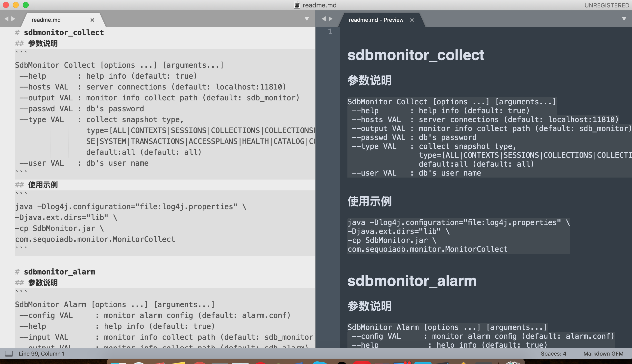Place cursor on '# sdbmonitor_collect' source heading
The width and height of the screenshot is (632, 364).
tap(59, 32)
